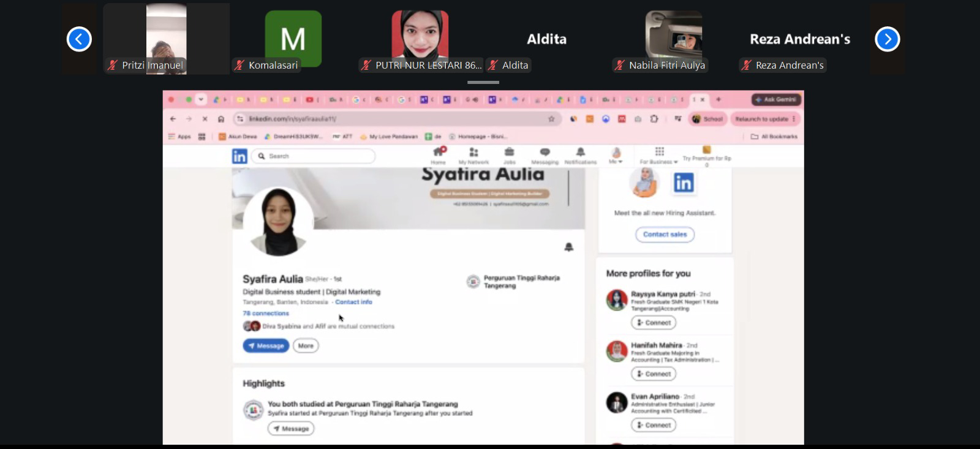Open Apps bookmark shortcut
980x449 pixels.
tap(179, 137)
